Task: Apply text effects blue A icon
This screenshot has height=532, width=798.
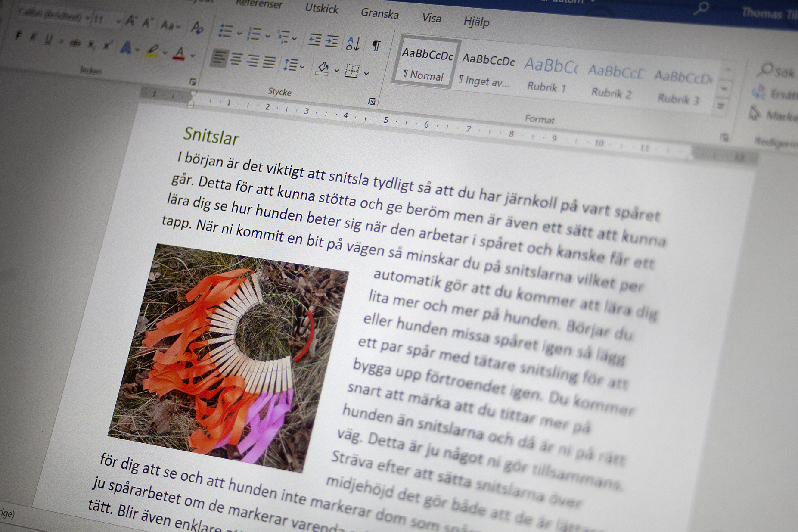Action: tap(125, 47)
